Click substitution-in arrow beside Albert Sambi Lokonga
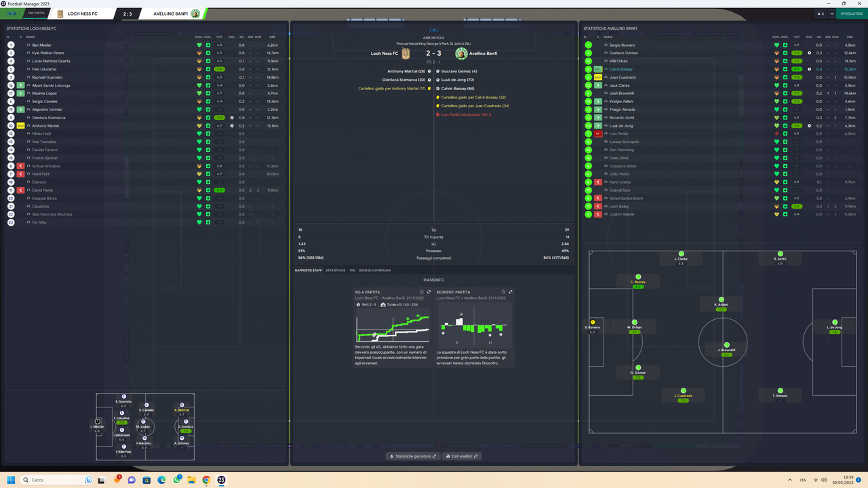Screen dimensions: 868x488 tap(21, 85)
